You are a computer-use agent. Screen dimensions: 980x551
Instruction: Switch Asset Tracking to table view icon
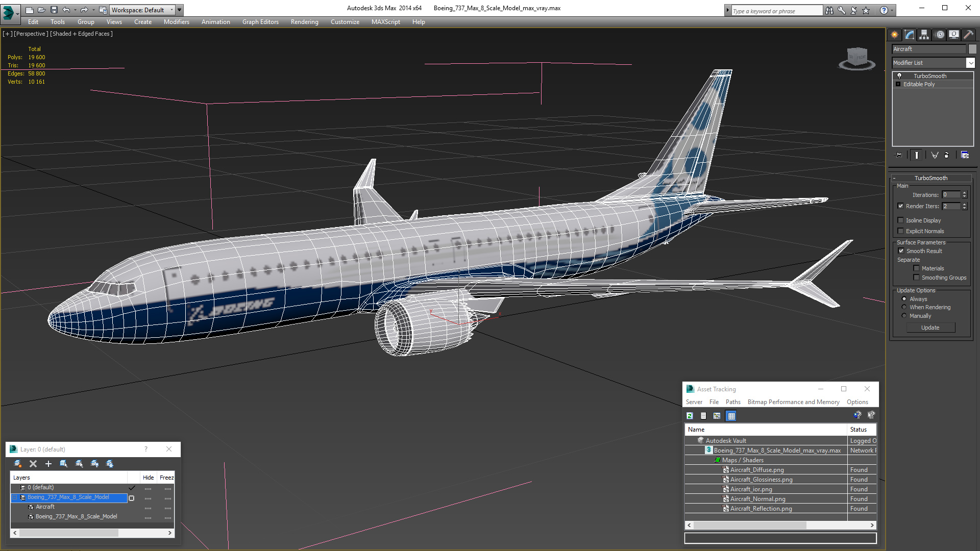[731, 416]
